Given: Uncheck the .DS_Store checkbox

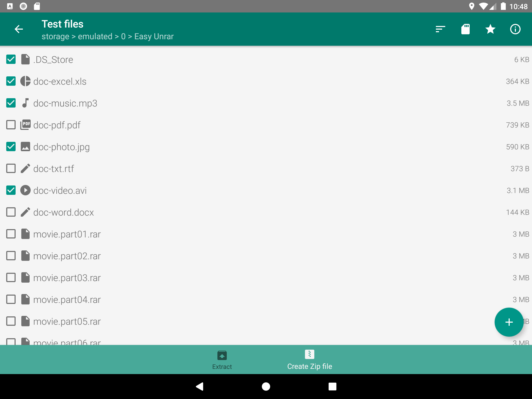Looking at the screenshot, I should point(11,59).
